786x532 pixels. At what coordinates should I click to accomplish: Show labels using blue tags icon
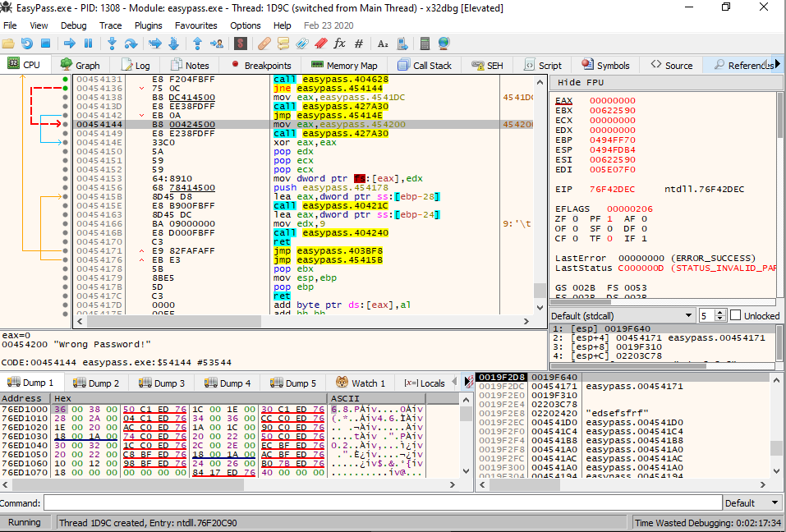(x=301, y=44)
